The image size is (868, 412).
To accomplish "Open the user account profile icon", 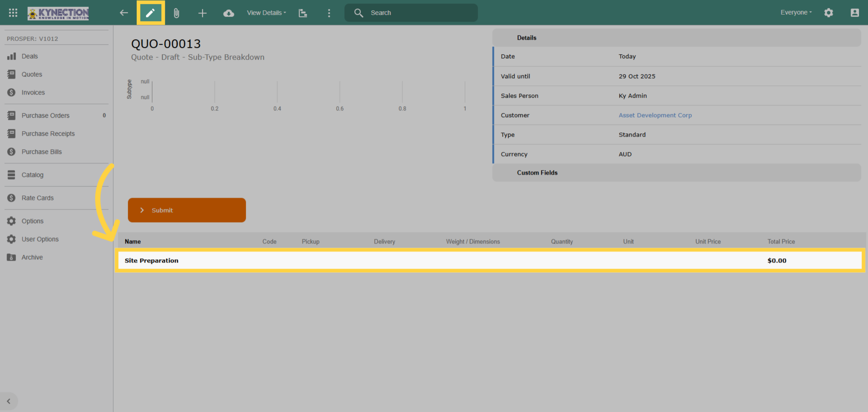I will (855, 13).
